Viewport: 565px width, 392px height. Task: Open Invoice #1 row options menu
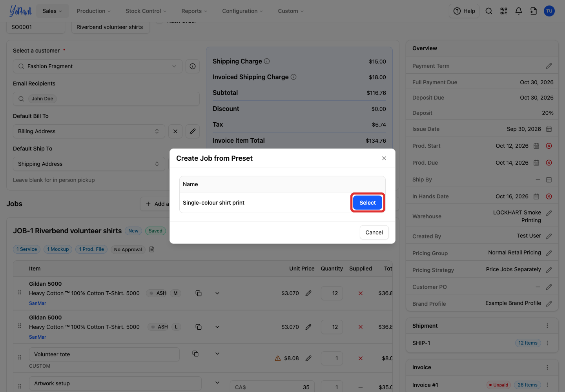pos(547,385)
